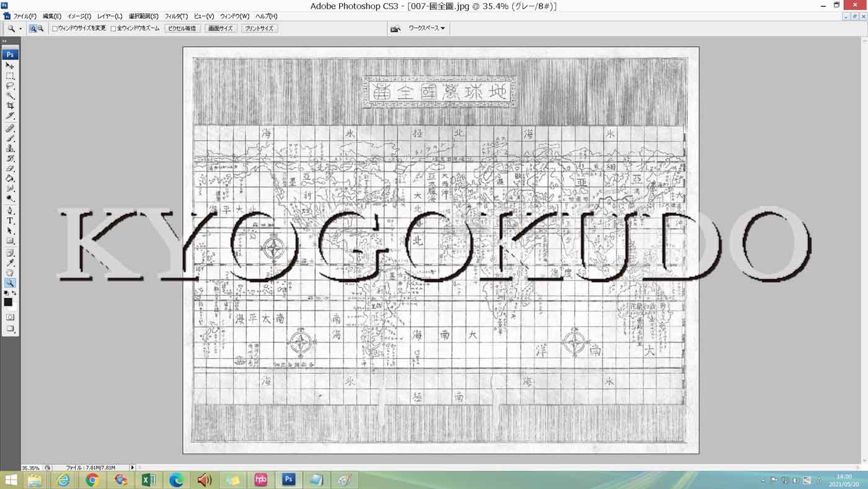The height and width of the screenshot is (489, 868).
Task: Select the Paint Bucket tool
Action: tap(10, 178)
